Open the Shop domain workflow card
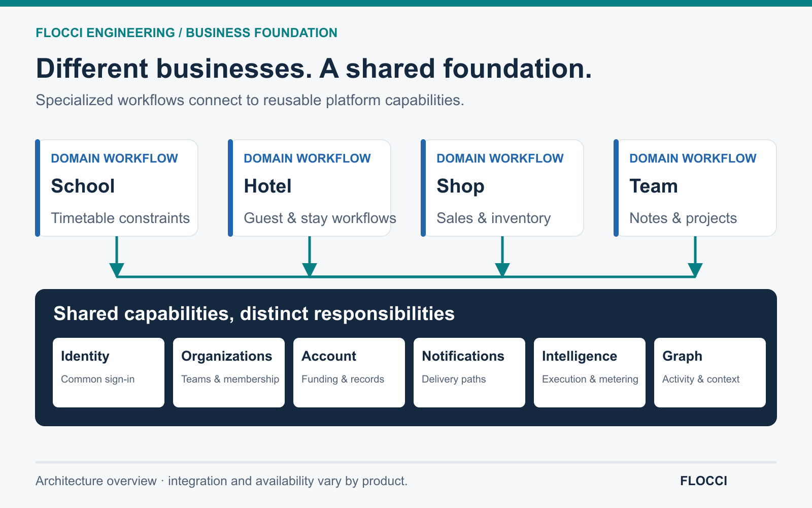The width and height of the screenshot is (812, 508). tap(502, 188)
